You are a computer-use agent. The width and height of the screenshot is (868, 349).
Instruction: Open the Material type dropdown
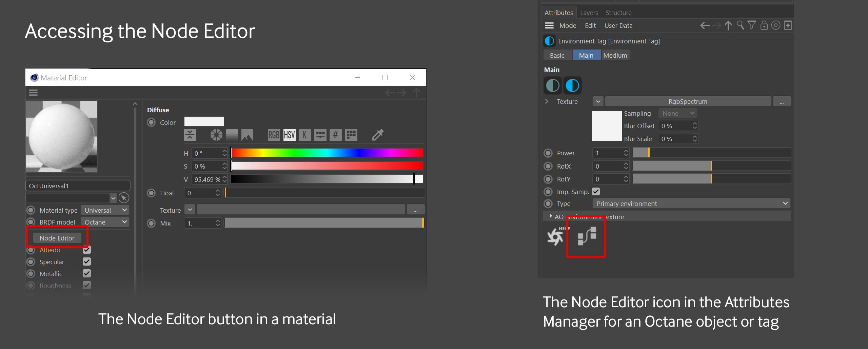click(105, 210)
